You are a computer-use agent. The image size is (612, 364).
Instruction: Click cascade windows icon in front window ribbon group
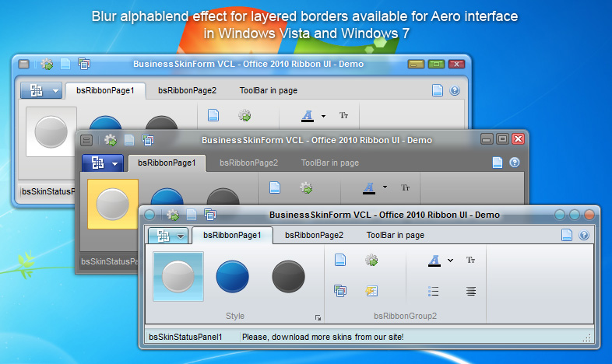340,291
